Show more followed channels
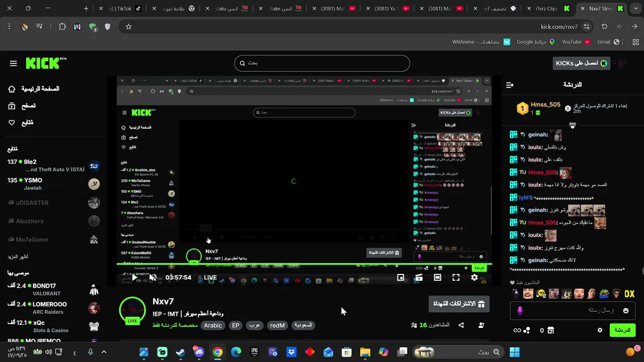644x362 pixels. [18, 256]
